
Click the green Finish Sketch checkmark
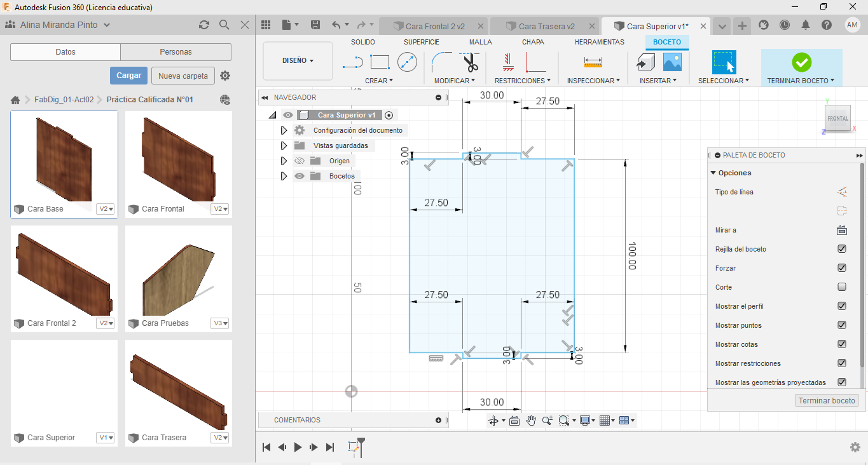(x=801, y=62)
